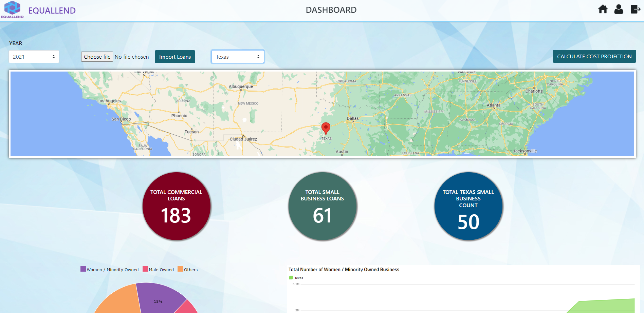Click the purple 15% pie slice
The width and height of the screenshot is (644, 313).
[160, 298]
